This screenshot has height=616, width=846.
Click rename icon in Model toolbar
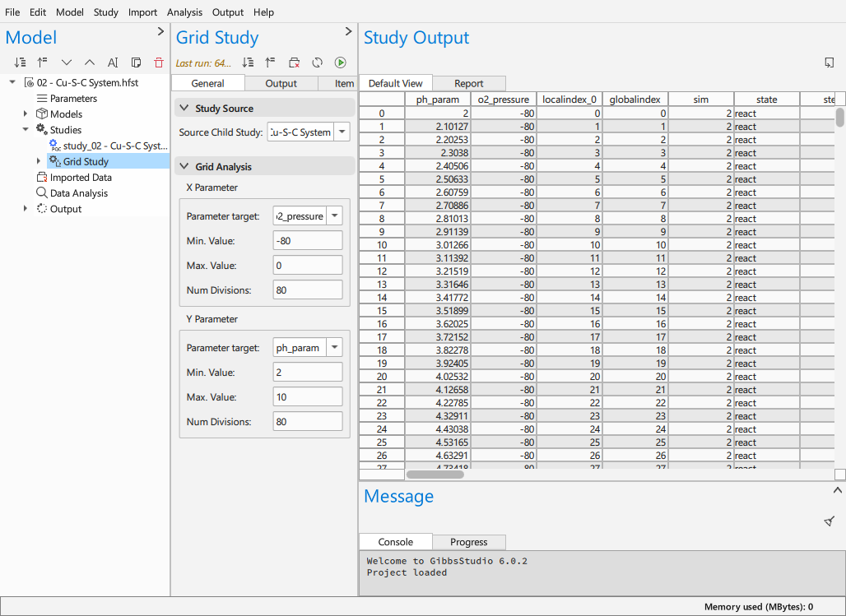(x=113, y=63)
